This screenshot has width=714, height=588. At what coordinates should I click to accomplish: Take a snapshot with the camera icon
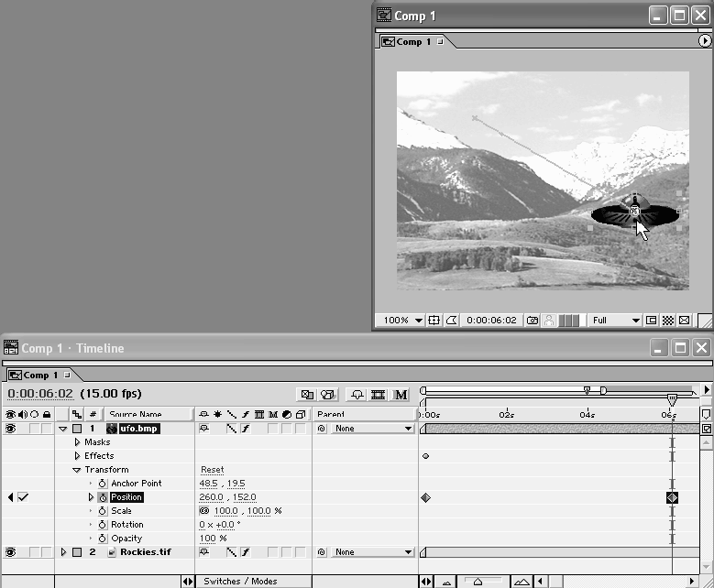(533, 321)
